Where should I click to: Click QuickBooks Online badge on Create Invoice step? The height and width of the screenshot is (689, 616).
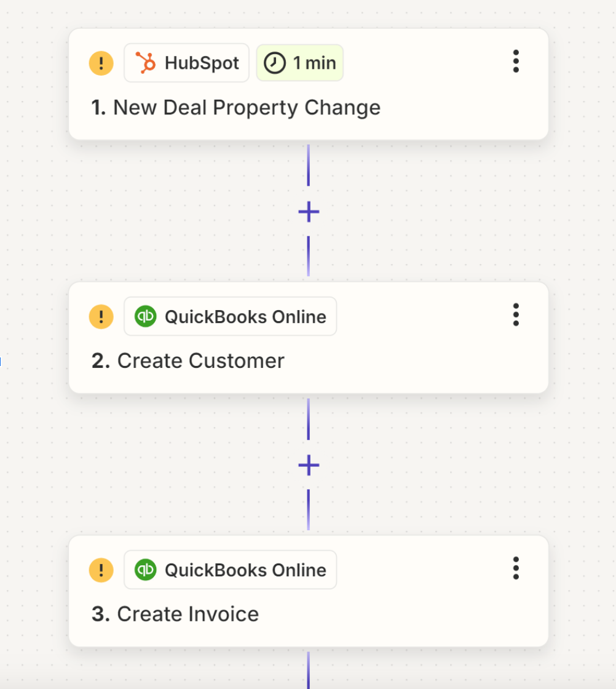click(x=231, y=570)
